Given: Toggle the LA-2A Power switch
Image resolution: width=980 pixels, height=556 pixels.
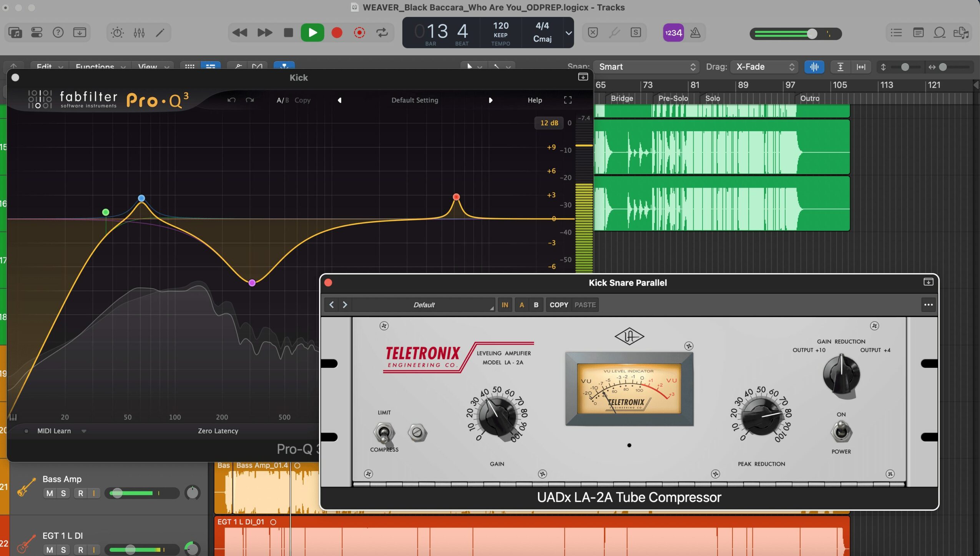Looking at the screenshot, I should [x=841, y=431].
